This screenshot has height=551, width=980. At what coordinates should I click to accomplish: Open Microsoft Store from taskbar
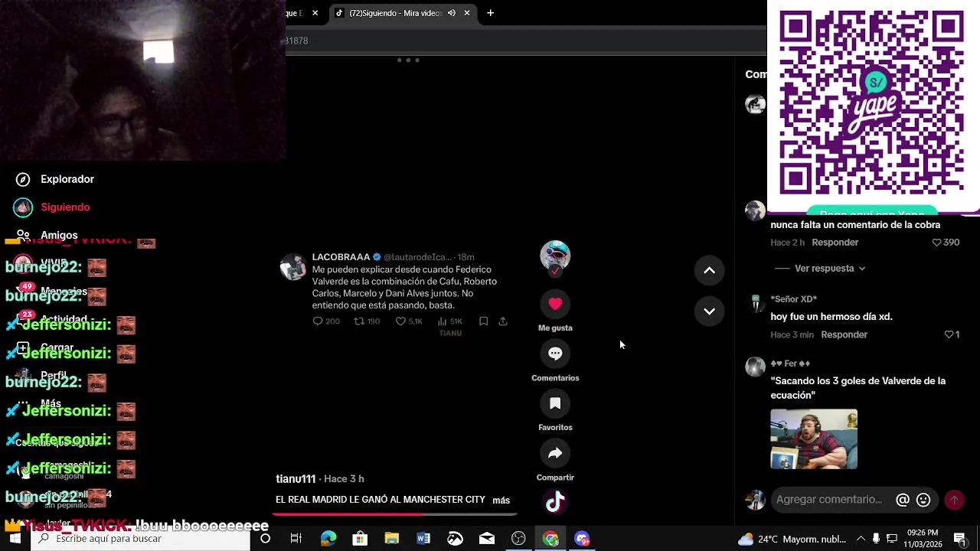pos(360,539)
